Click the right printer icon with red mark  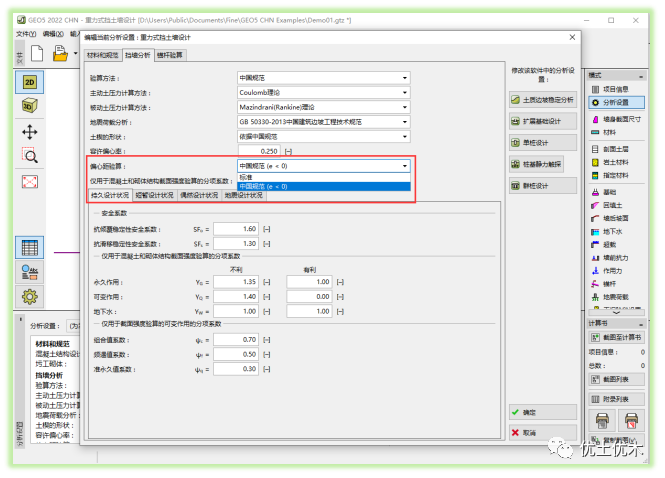(x=631, y=420)
